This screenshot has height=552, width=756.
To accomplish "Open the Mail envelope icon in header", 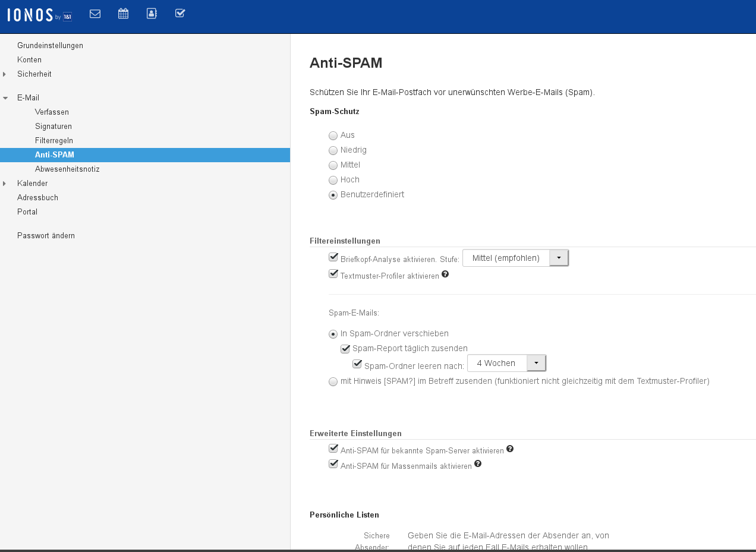I will pos(95,14).
